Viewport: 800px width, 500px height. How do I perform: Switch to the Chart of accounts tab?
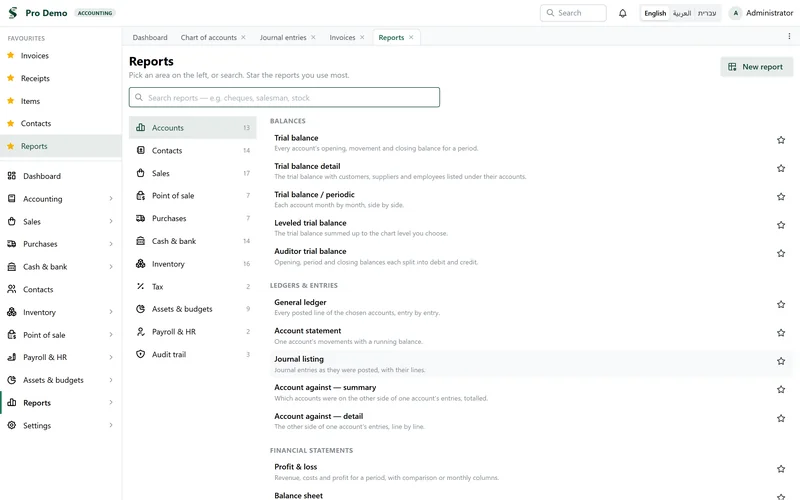[209, 37]
